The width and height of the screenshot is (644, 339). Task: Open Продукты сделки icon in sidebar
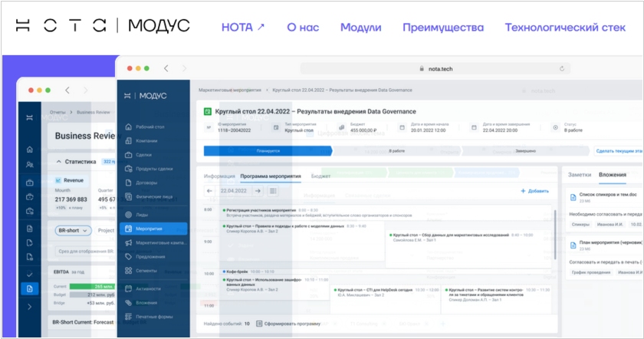coord(129,169)
